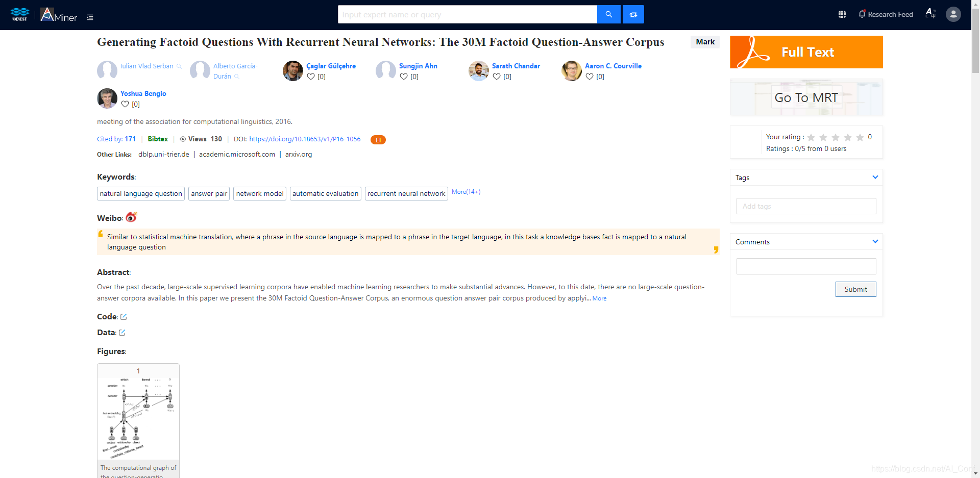Click the Weibo share icon
Viewport: 980px width, 478px height.
132,217
